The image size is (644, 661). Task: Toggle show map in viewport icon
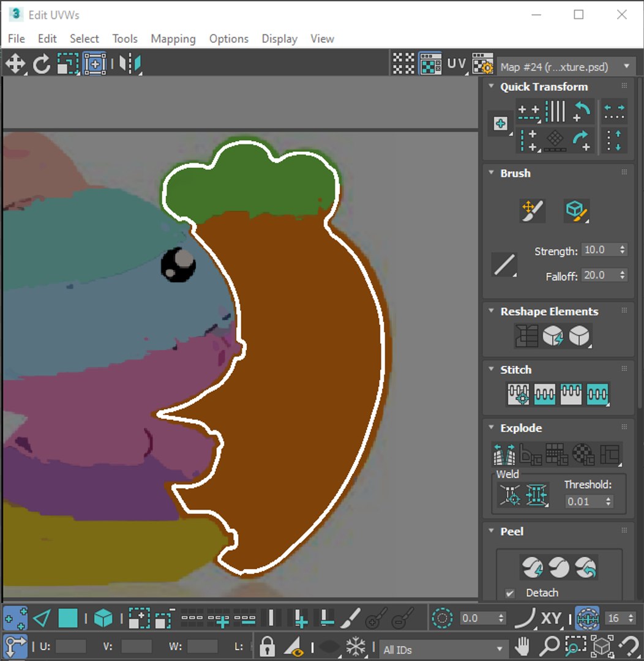430,64
